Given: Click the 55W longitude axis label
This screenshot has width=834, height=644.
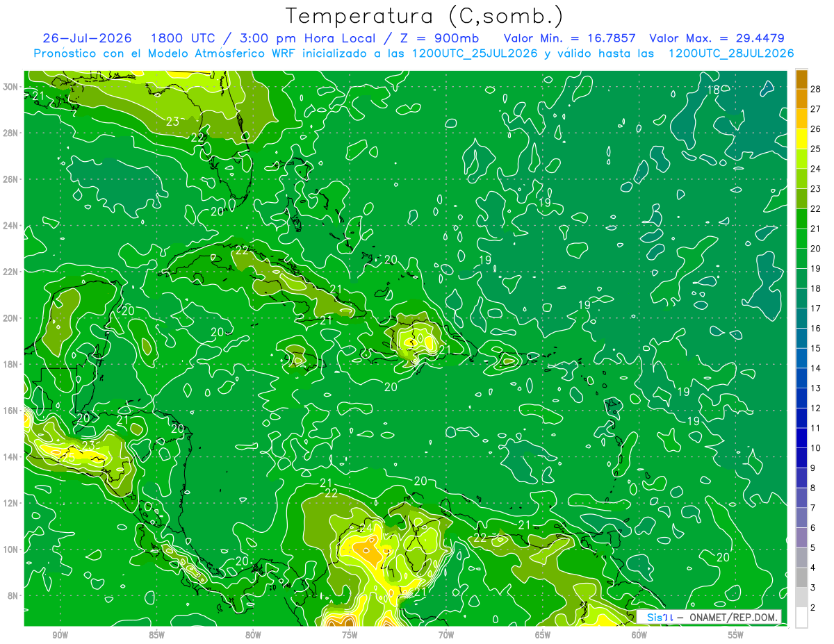Looking at the screenshot, I should (x=736, y=635).
